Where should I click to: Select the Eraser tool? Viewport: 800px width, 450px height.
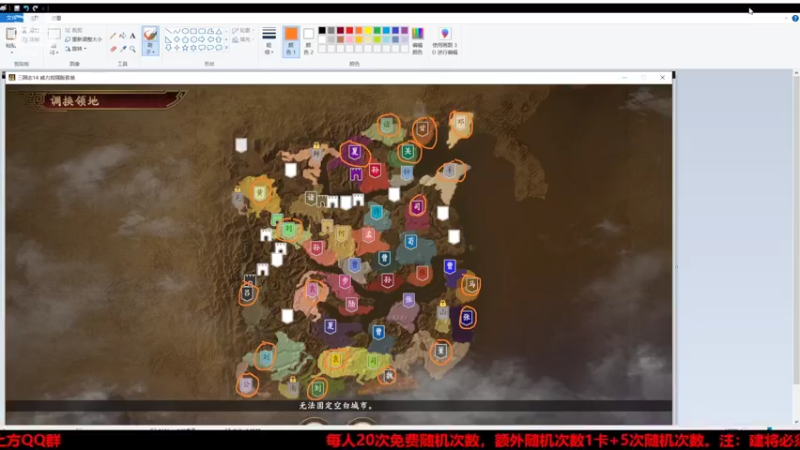(x=113, y=49)
